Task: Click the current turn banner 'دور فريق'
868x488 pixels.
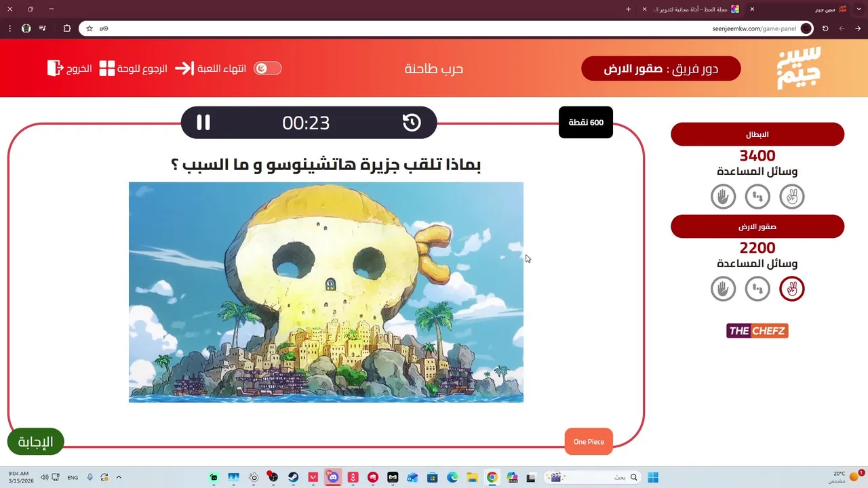Action: pos(661,68)
